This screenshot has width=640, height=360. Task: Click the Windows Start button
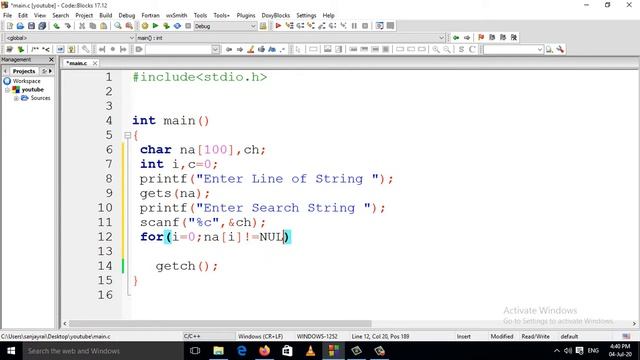[11, 351]
